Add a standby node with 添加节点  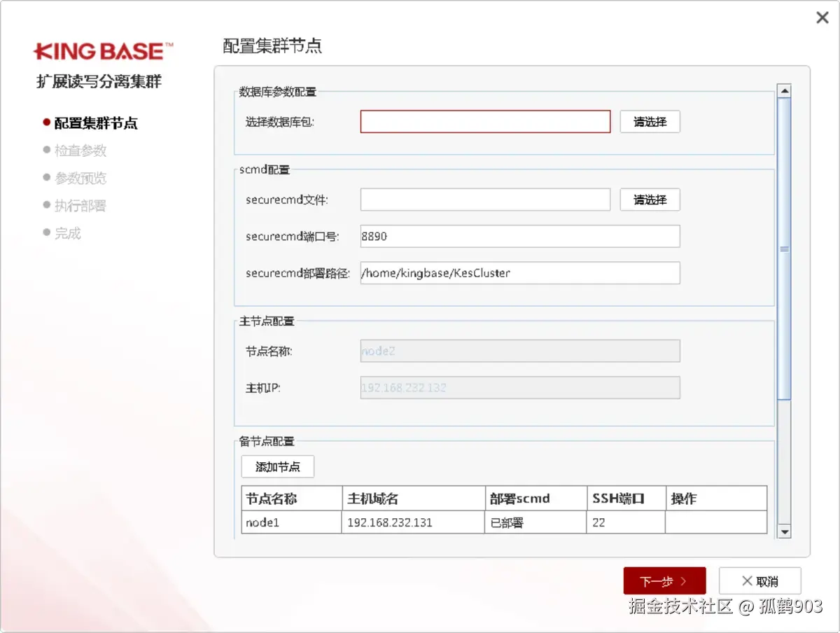278,467
